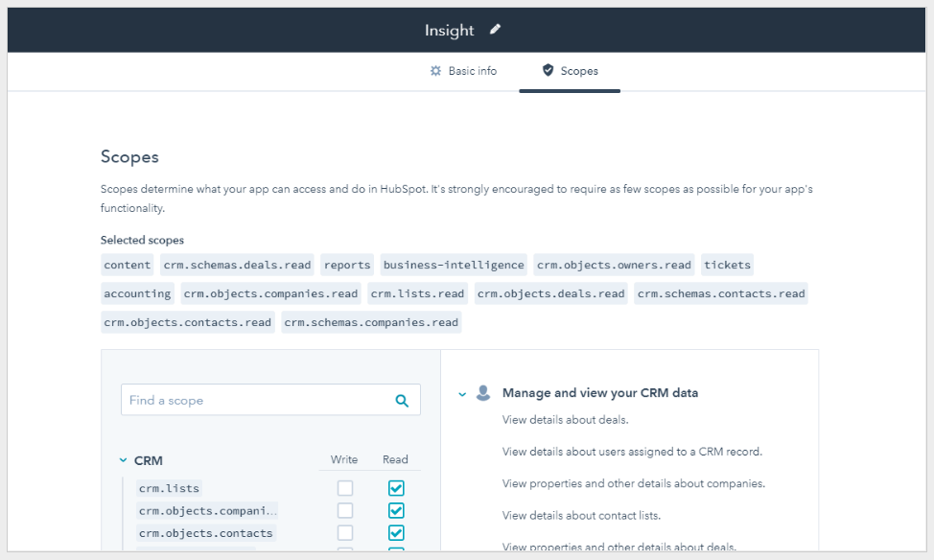The height and width of the screenshot is (560, 934).
Task: Click the magnifier icon in the scope search
Action: point(402,399)
